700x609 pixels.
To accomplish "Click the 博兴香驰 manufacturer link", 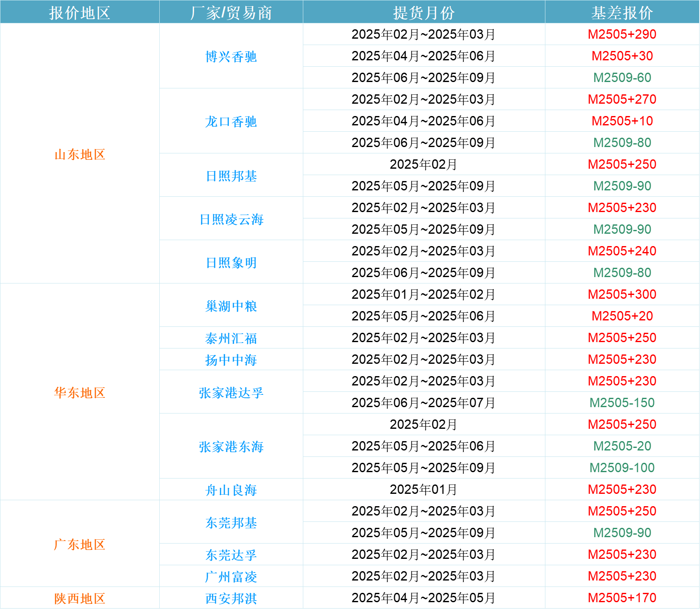I will click(x=231, y=57).
